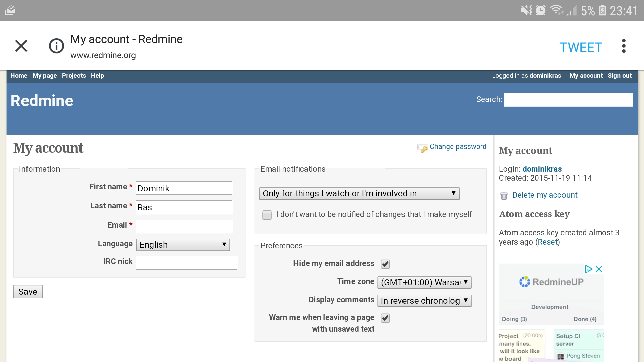
Task: Tap the key icon beside Change password
Action: (422, 148)
